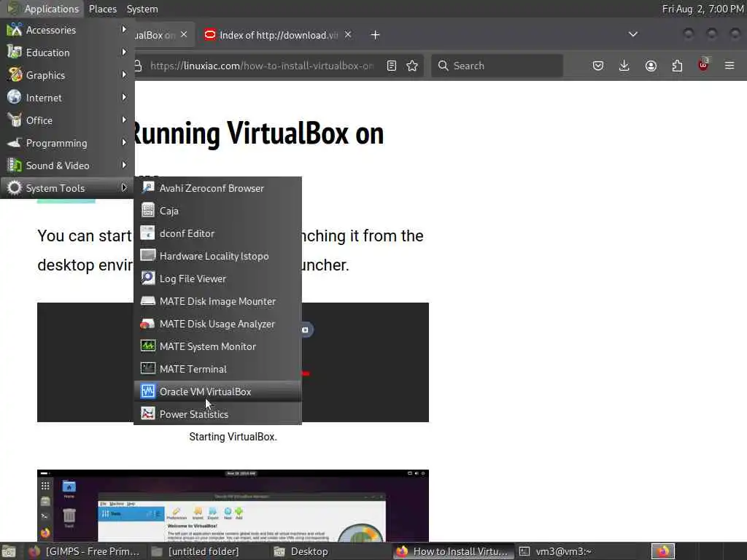Viewport: 747px width, 560px height.
Task: Click the VirtualBox Manager screenshot in the article
Action: [233, 506]
